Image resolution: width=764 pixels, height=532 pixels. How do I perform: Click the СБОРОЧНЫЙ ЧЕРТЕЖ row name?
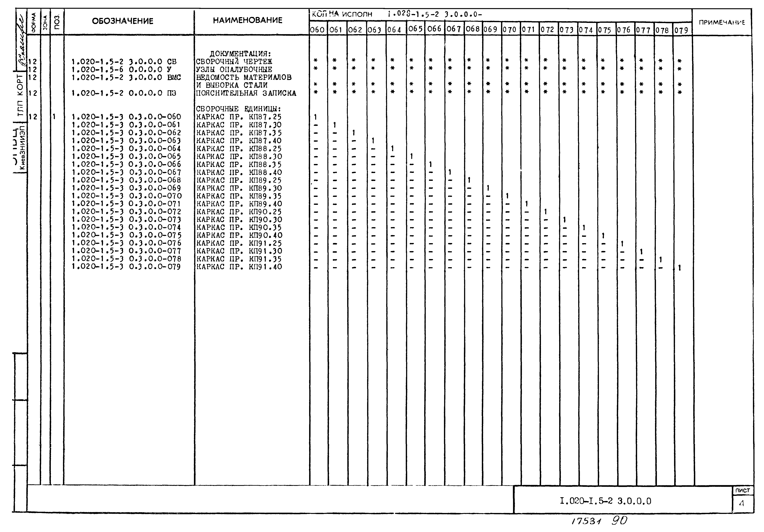pos(234,62)
